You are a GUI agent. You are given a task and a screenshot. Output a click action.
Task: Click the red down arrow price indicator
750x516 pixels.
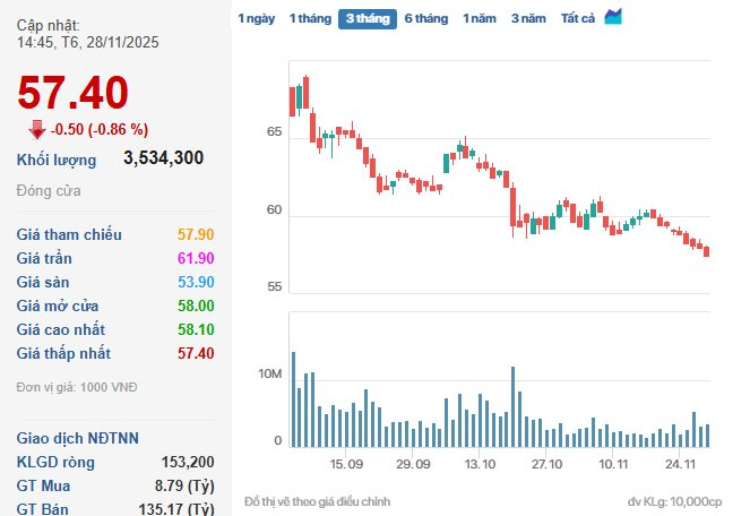37,129
